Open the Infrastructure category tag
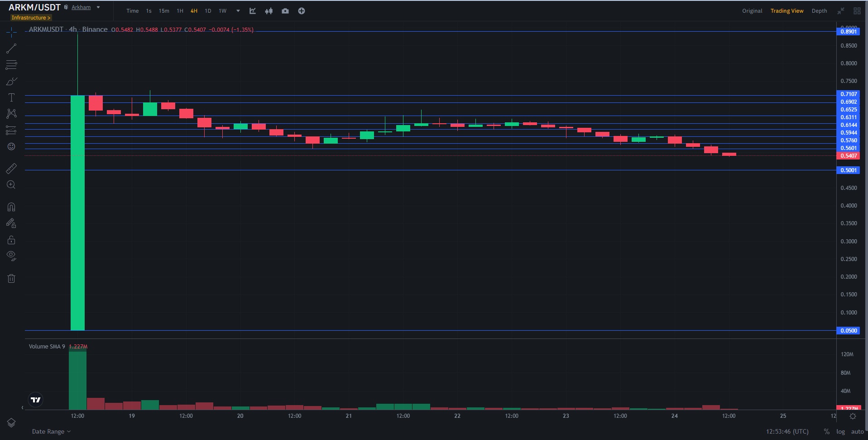Viewport: 868px width, 440px height. (31, 18)
